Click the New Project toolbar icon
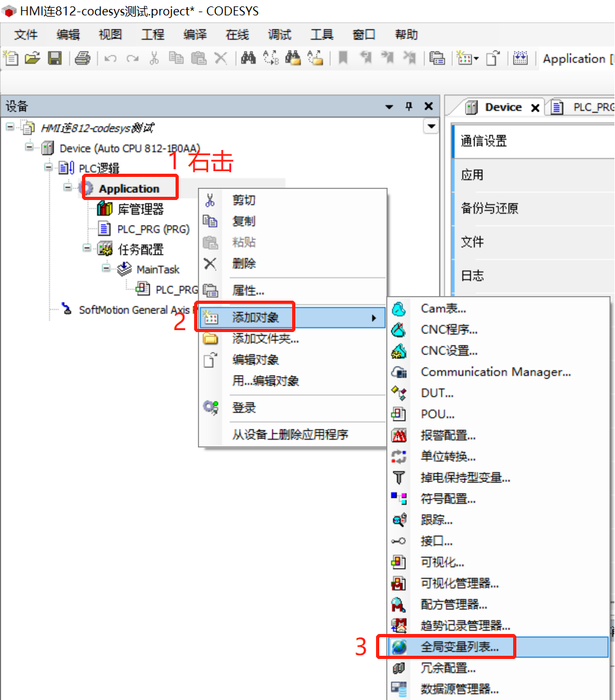 [x=11, y=58]
